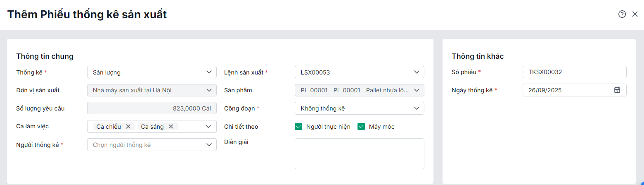Uncheck the Máy móc checkbox
The image size is (644, 185).
(361, 127)
